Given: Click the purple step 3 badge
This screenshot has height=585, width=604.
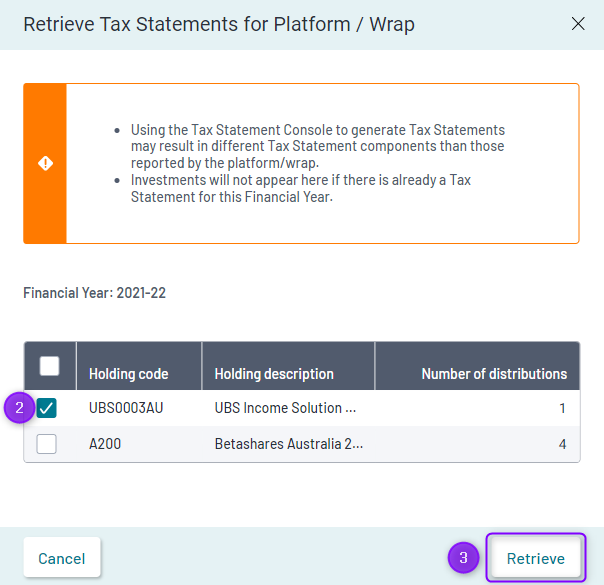Looking at the screenshot, I should click(463, 558).
